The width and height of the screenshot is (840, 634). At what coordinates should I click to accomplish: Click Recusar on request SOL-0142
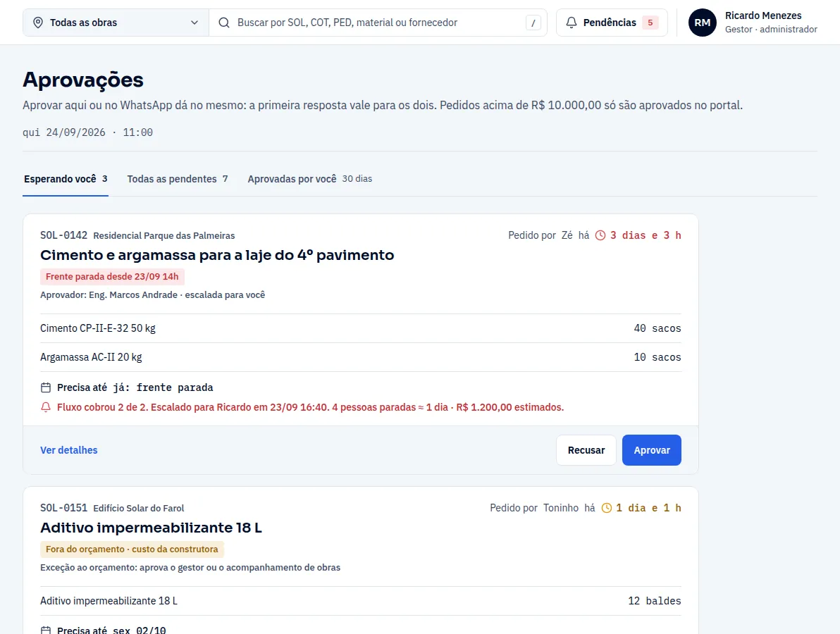pos(586,450)
